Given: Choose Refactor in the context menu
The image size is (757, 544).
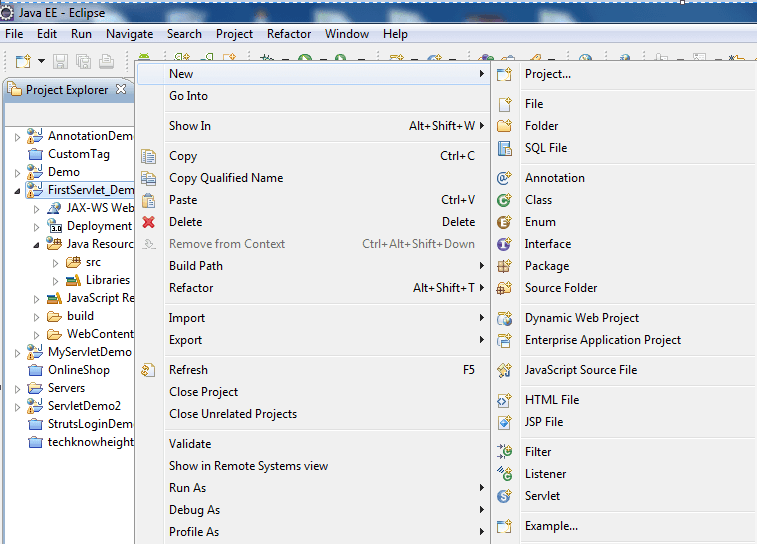Looking at the screenshot, I should [314, 288].
